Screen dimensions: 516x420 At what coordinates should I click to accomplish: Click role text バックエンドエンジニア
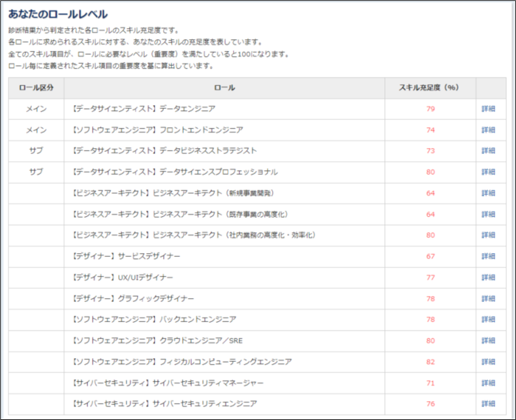coord(198,320)
